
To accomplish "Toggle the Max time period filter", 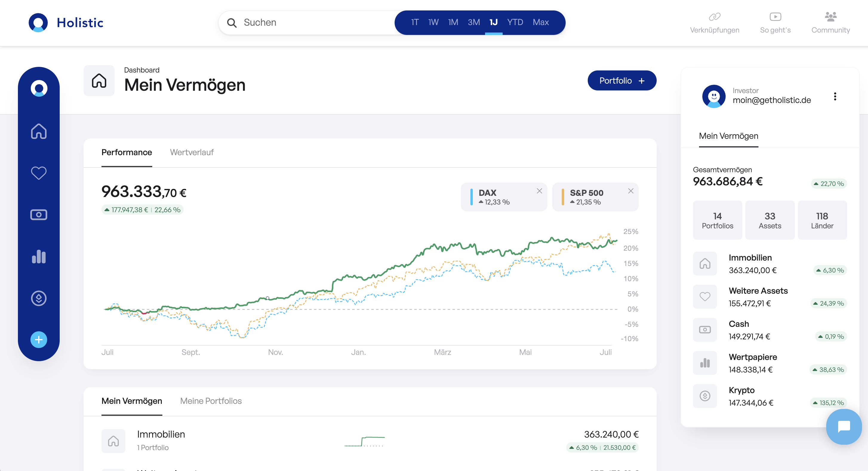I will coord(540,22).
